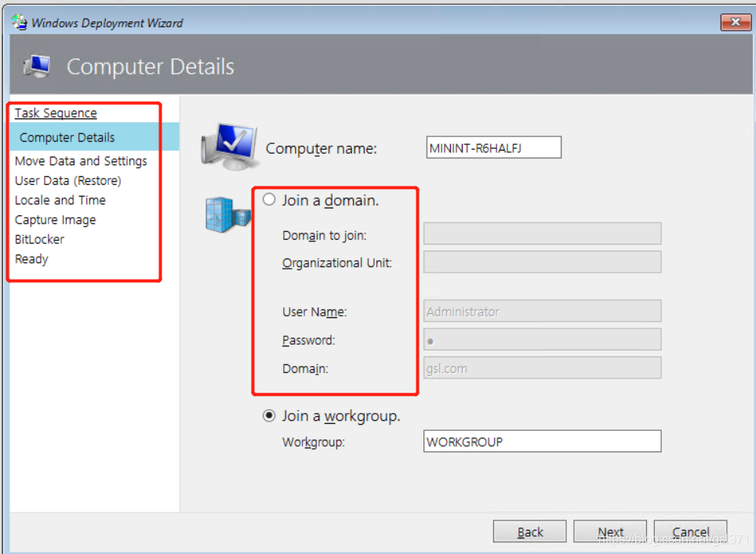The width and height of the screenshot is (756, 554).
Task: Click the 'Domain to join:' label
Action: pos(325,236)
